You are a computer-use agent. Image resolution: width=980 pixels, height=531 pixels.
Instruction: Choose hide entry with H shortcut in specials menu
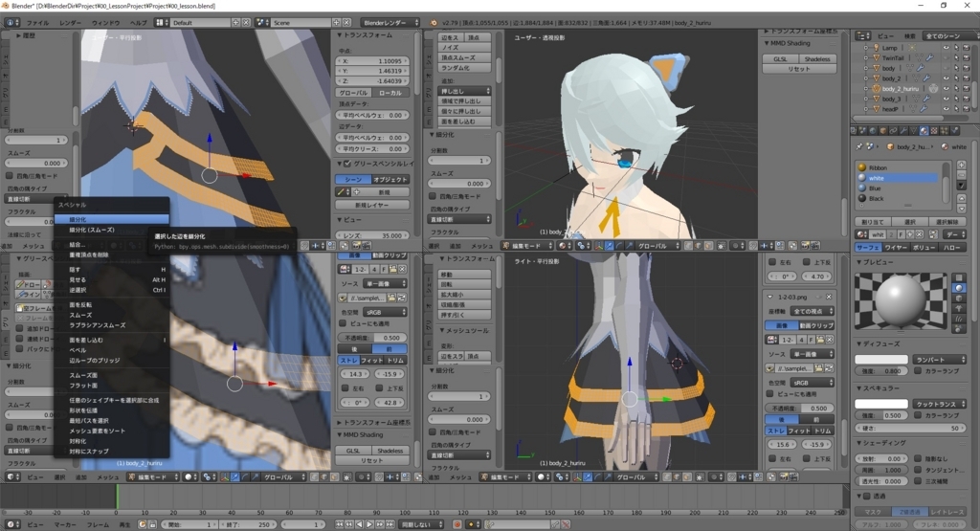[111, 269]
